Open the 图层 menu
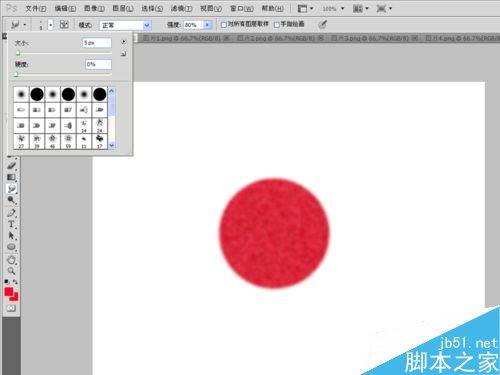500x375 pixels. [123, 8]
